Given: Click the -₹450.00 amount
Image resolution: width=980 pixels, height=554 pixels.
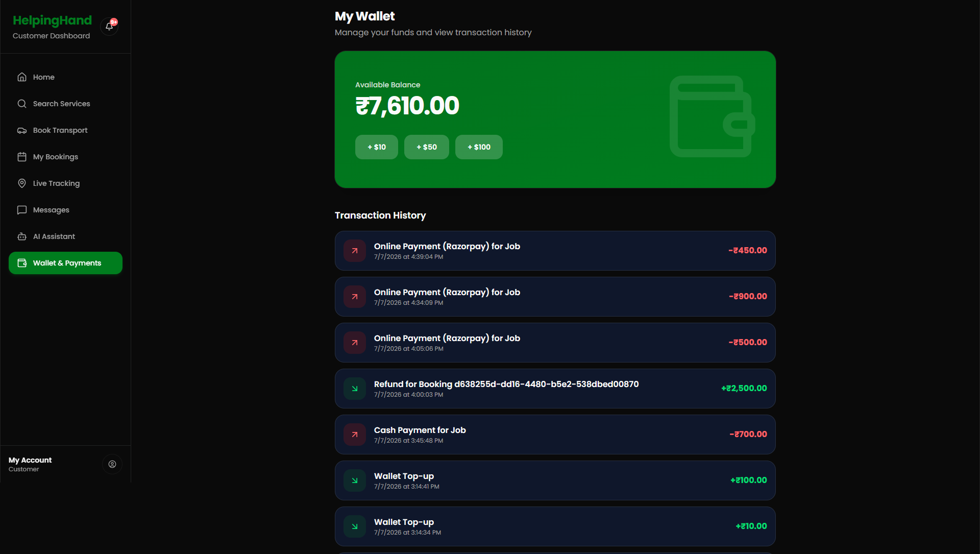Looking at the screenshot, I should [x=748, y=250].
